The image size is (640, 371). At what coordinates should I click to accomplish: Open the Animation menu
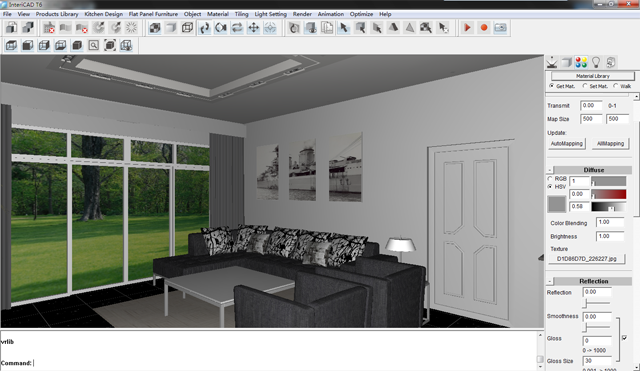331,14
